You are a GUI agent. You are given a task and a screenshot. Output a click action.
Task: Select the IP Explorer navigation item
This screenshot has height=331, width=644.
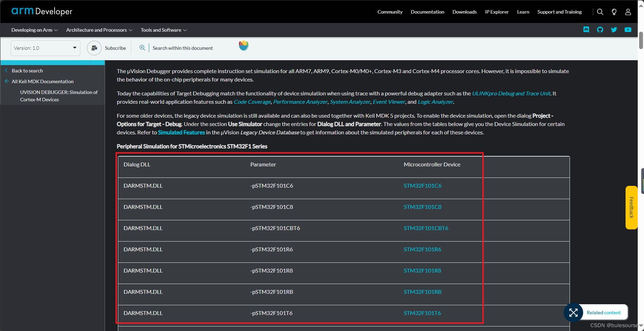point(497,11)
